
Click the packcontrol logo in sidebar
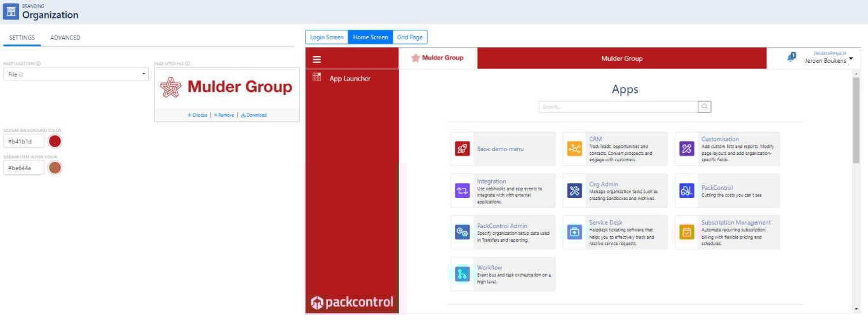pos(352,303)
